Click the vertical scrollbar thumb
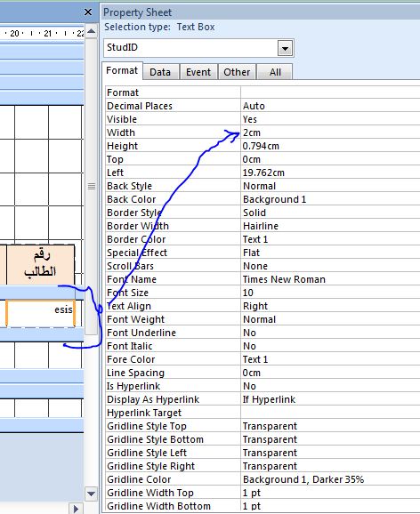This screenshot has height=514, width=420. click(x=92, y=186)
